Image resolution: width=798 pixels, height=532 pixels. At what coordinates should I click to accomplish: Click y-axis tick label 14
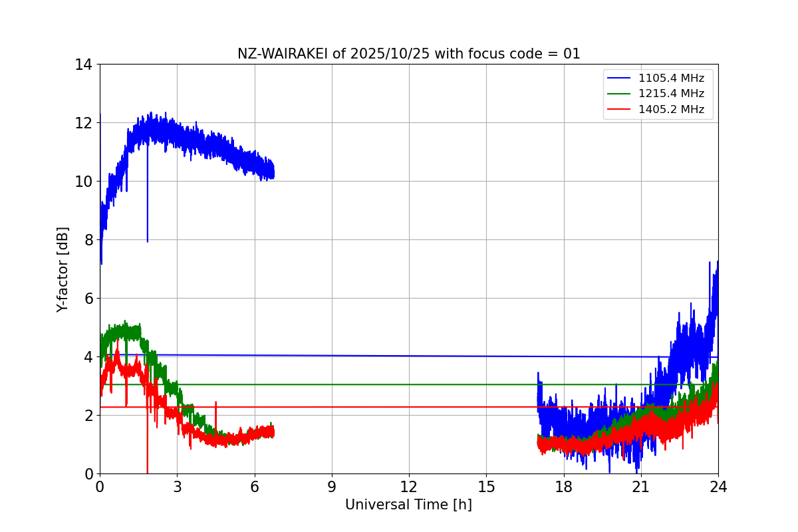tap(83, 65)
